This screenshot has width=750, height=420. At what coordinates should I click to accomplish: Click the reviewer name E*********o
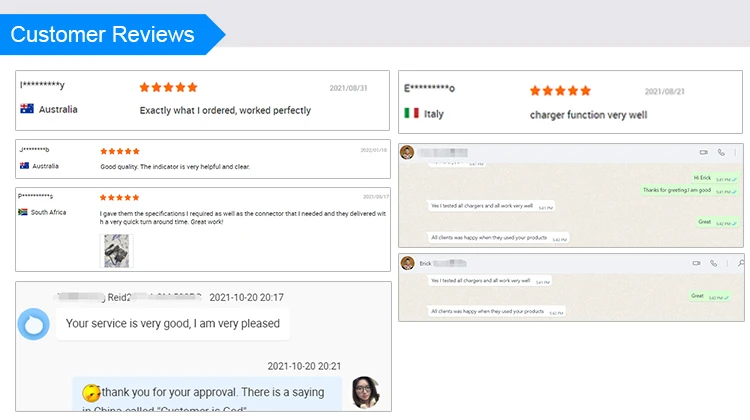click(429, 88)
